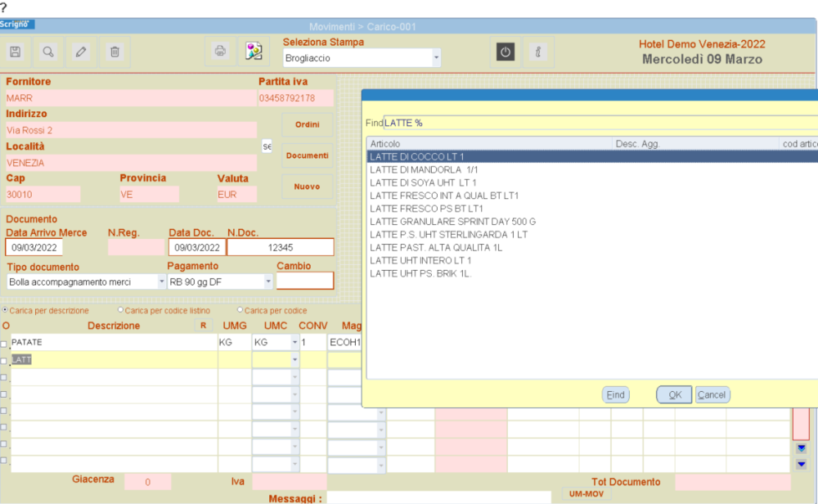The width and height of the screenshot is (818, 504).
Task: Click the upper blue down arrow at bottom right
Action: 802,448
